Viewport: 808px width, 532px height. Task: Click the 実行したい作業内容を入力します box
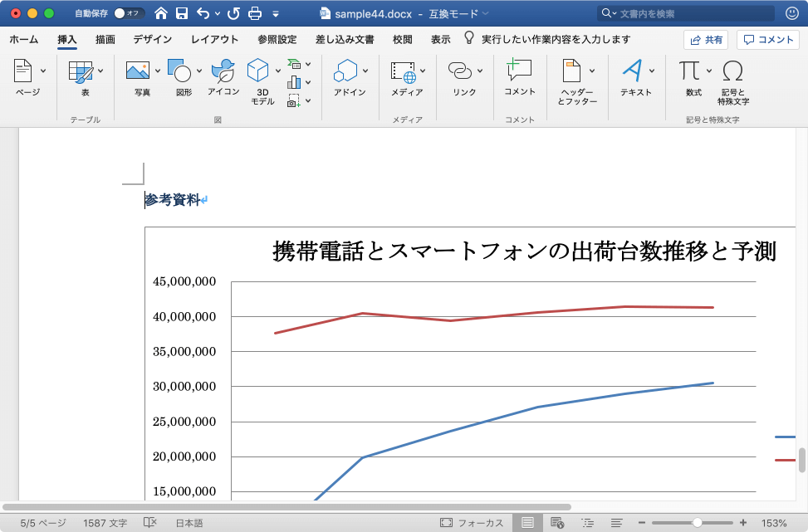[x=556, y=40]
